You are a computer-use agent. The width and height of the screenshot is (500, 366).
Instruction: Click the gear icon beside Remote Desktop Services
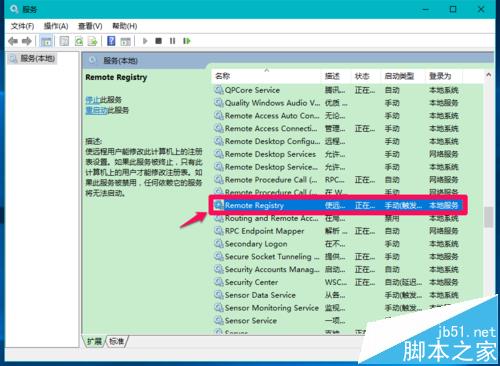tap(219, 154)
